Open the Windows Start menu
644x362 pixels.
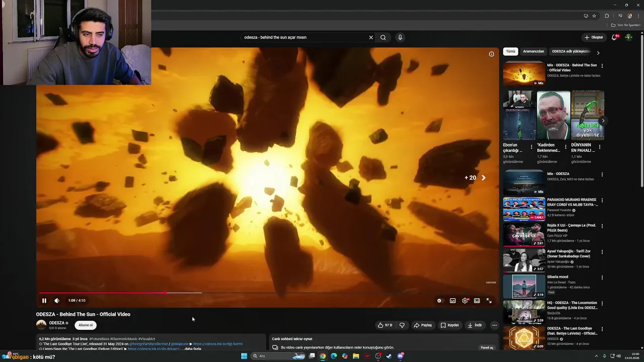[244, 356]
